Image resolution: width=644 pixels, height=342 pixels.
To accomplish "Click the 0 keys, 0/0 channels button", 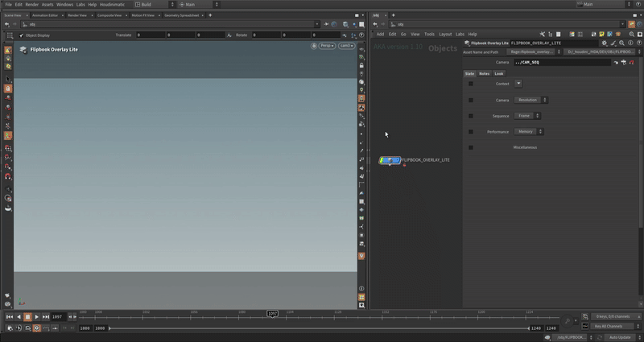I will 616,316.
